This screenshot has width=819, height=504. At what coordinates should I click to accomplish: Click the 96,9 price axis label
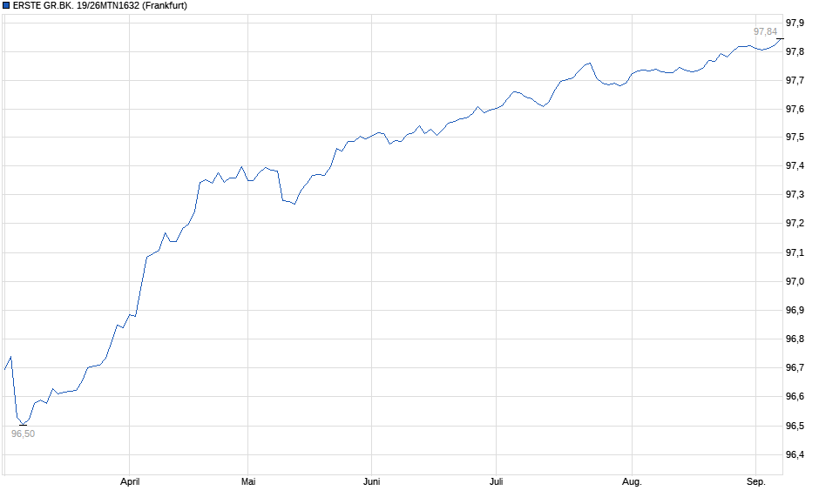click(x=795, y=311)
